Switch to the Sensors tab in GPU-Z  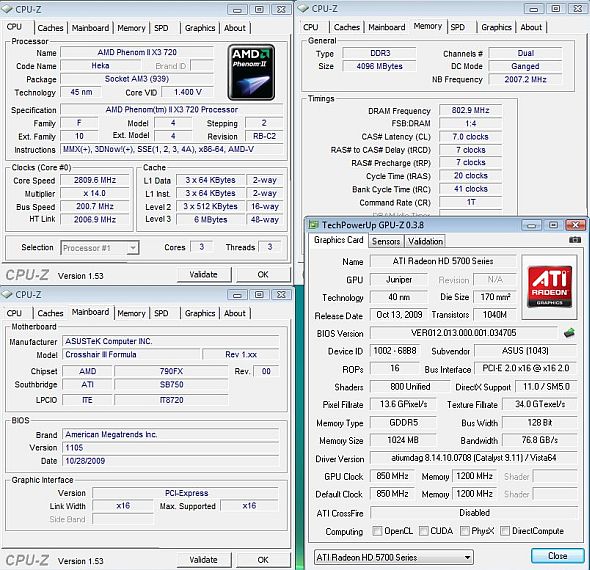point(386,241)
